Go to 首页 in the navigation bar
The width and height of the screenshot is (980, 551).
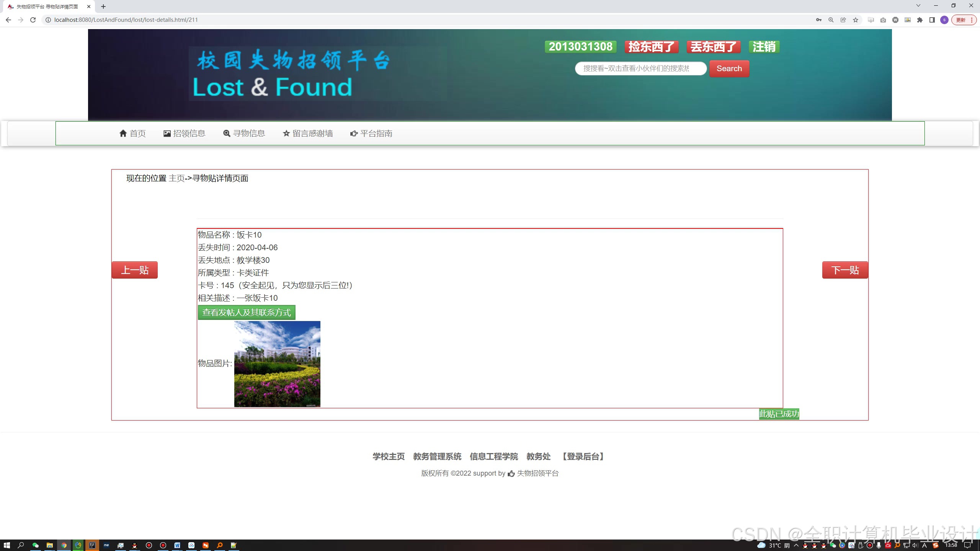pos(132,134)
